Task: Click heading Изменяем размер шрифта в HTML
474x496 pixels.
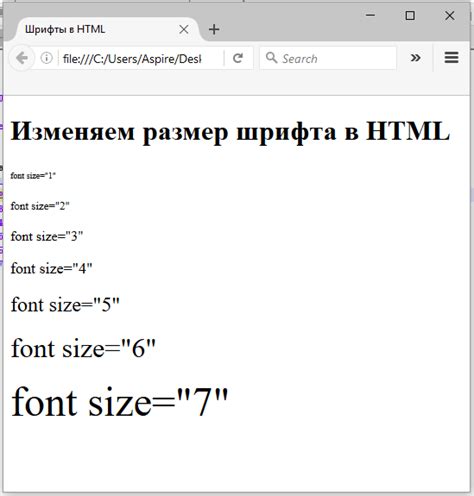Action: [230, 132]
